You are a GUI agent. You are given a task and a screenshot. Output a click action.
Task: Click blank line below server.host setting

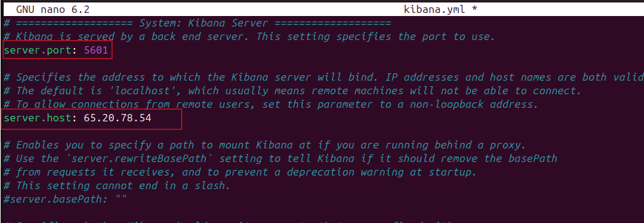coord(322,131)
